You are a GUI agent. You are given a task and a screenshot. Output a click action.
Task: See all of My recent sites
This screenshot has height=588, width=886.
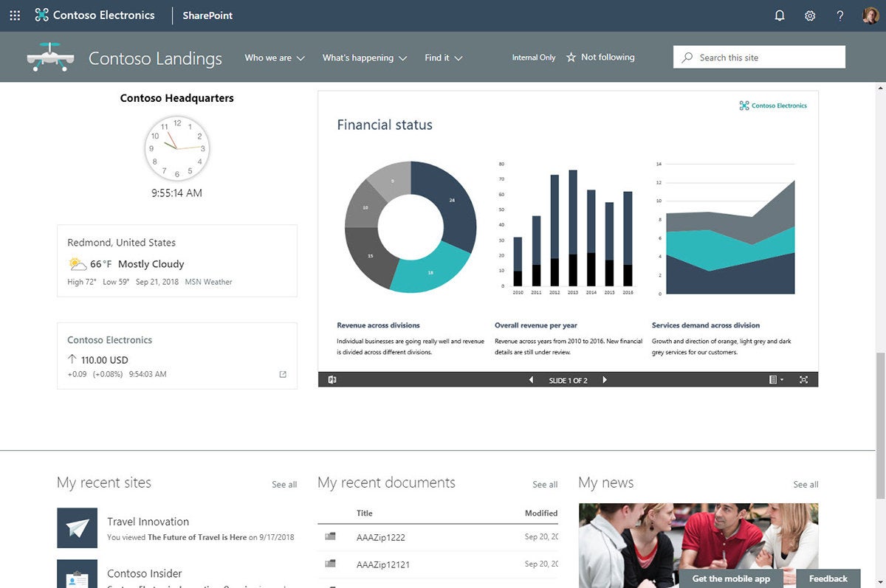pyautogui.click(x=284, y=485)
